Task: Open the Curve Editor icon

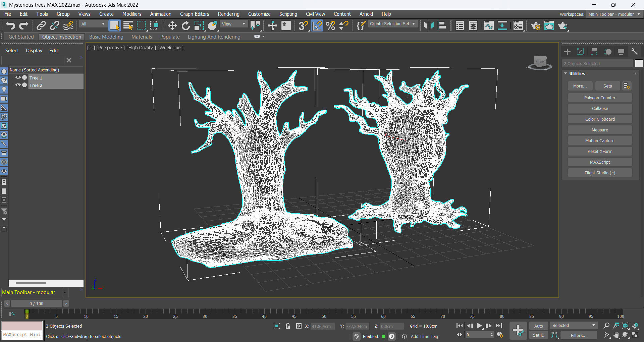Action: [489, 26]
